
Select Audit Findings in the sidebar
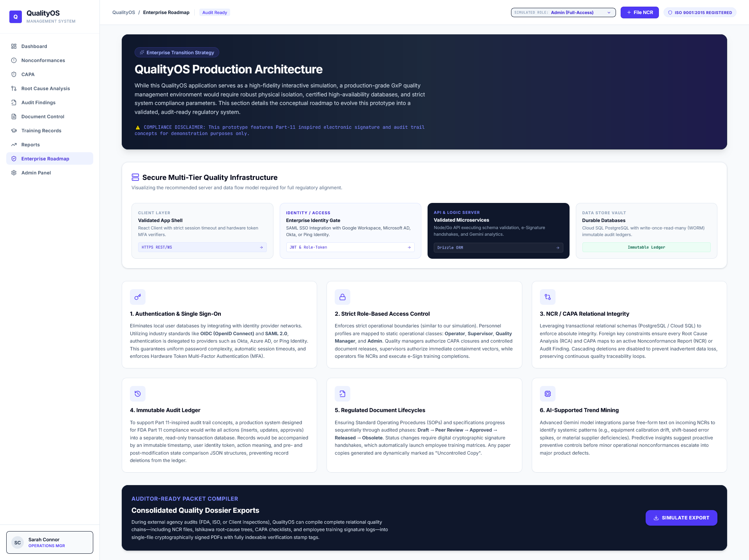50,103
